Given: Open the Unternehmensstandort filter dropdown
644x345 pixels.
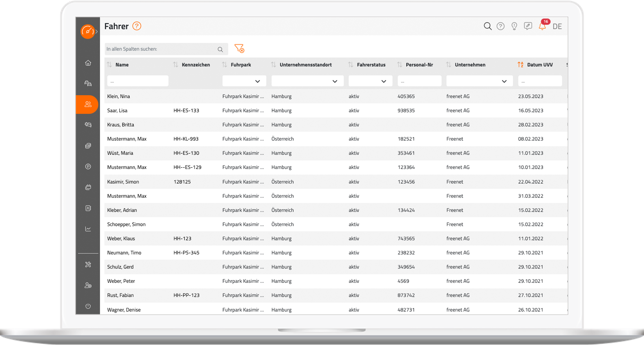Looking at the screenshot, I should [307, 81].
